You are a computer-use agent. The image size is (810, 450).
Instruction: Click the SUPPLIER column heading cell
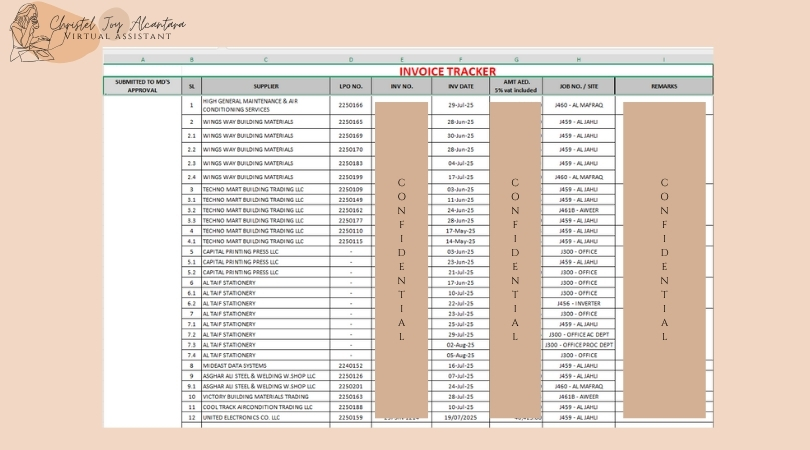point(266,87)
